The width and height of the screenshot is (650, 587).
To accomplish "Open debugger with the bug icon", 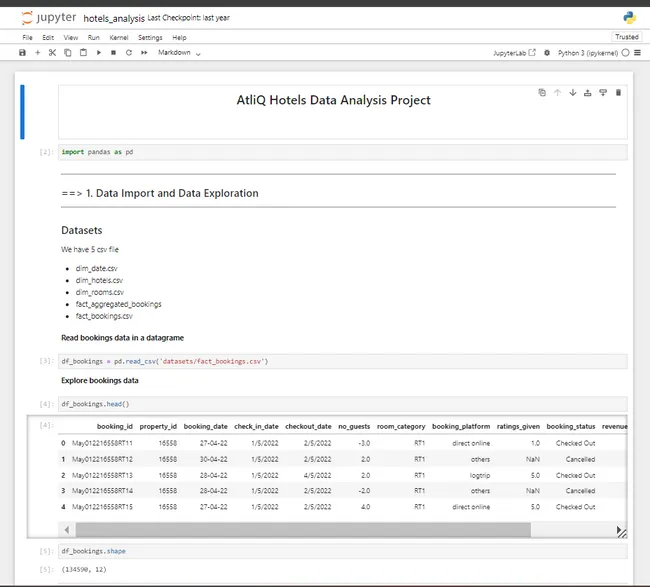I will click(x=547, y=53).
